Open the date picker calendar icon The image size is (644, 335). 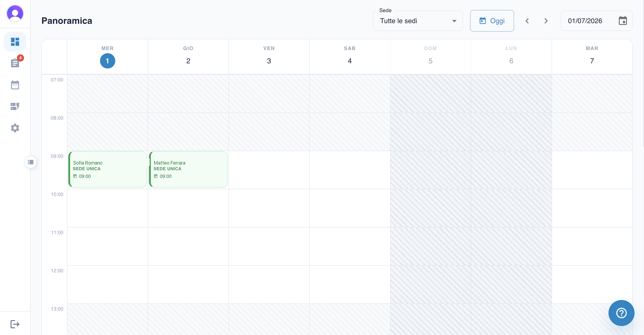tap(623, 21)
